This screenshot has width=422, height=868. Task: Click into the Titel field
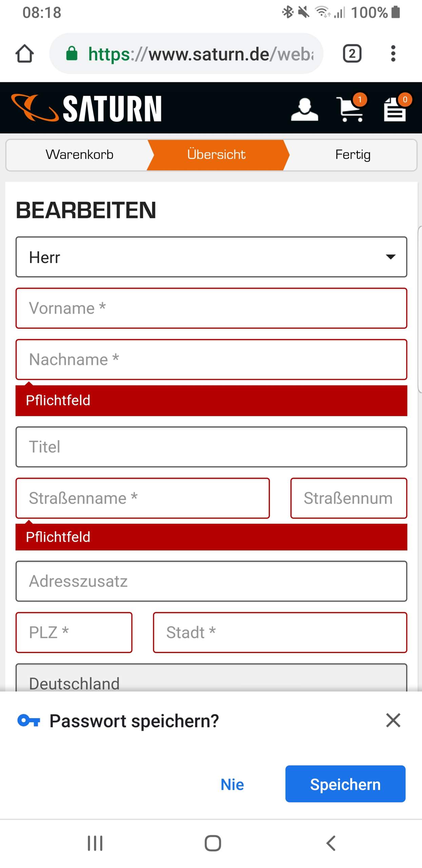pos(211,447)
